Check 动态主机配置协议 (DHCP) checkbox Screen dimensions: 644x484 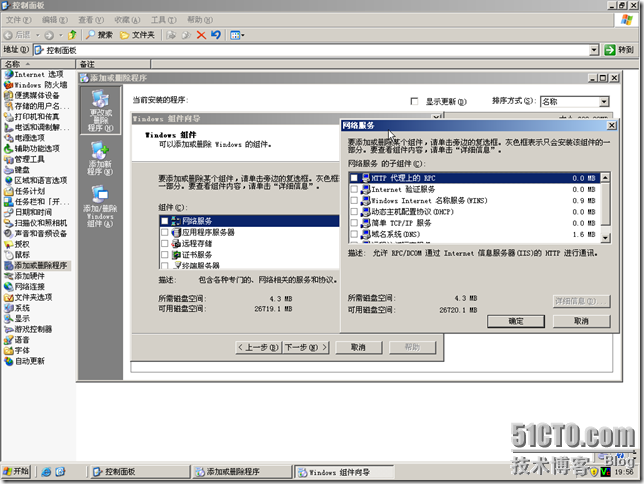coord(354,212)
